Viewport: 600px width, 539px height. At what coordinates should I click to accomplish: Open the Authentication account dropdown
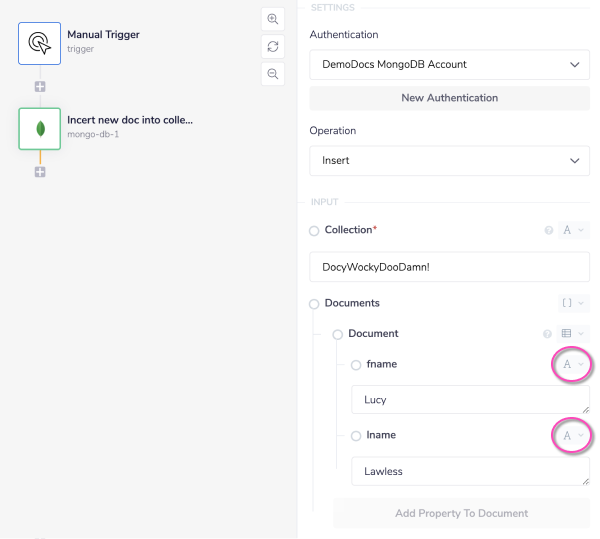(449, 65)
